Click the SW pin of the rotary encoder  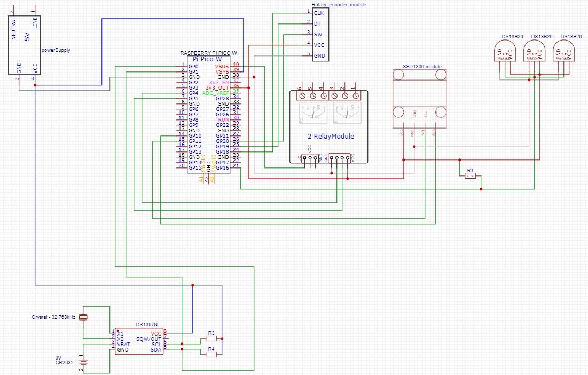[x=318, y=35]
